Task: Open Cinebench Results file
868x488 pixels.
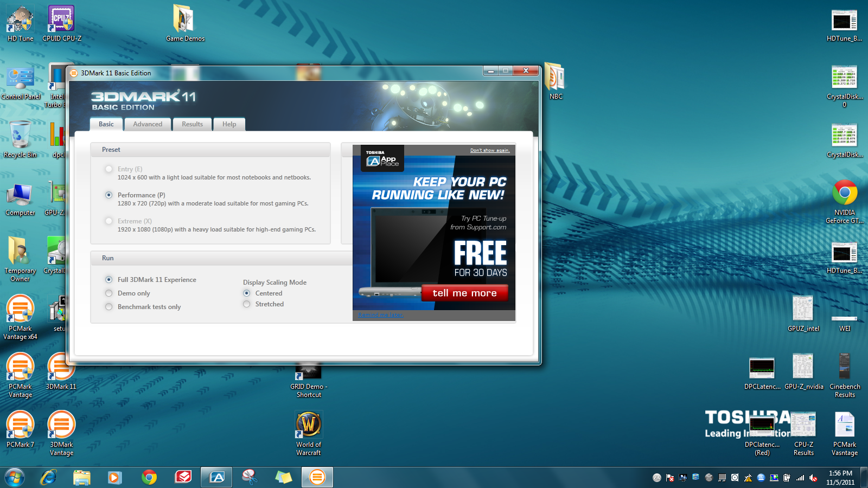Action: pyautogui.click(x=845, y=375)
